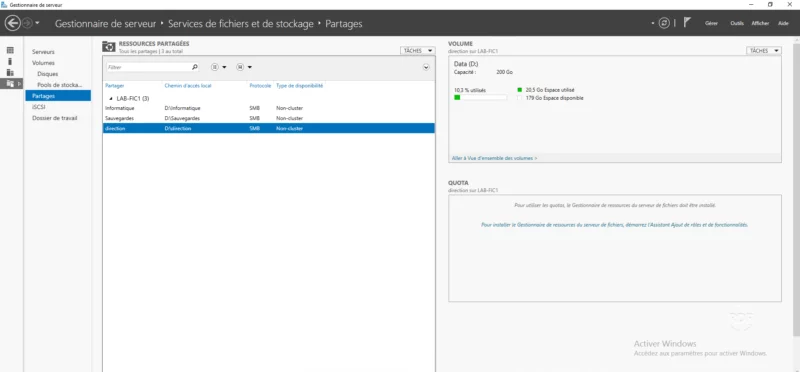The width and height of the screenshot is (800, 372).
Task: Sort by the Partager column header
Action: (115, 86)
